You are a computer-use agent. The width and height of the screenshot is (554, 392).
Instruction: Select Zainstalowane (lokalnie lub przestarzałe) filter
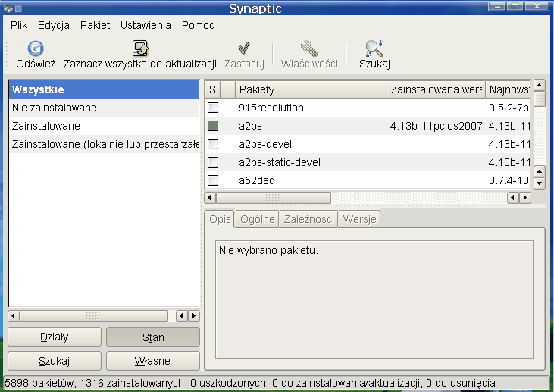[x=104, y=144]
